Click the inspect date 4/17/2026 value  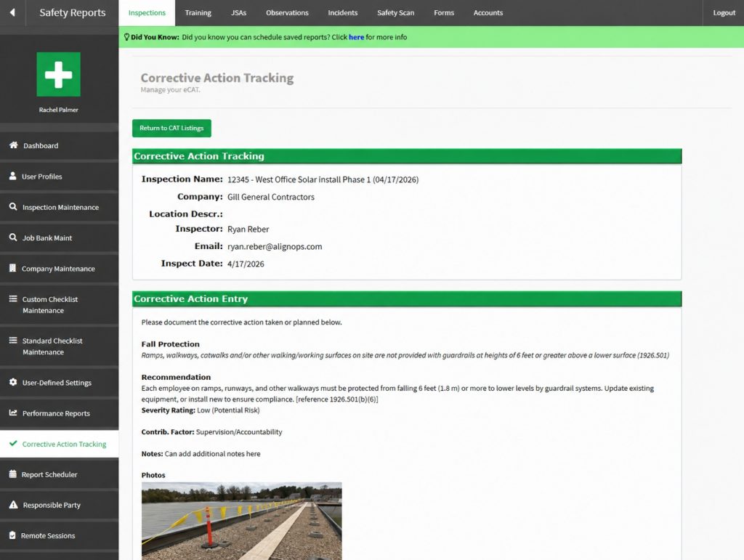(246, 264)
